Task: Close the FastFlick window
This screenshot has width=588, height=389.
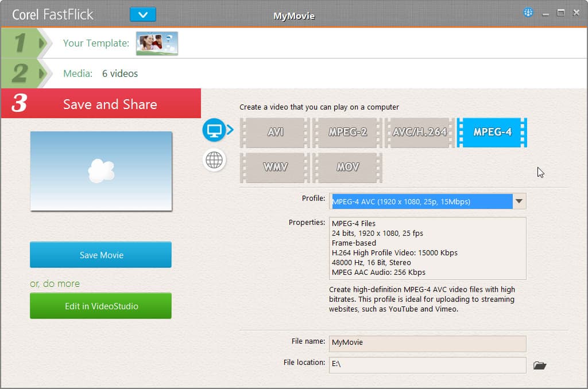Action: click(577, 13)
